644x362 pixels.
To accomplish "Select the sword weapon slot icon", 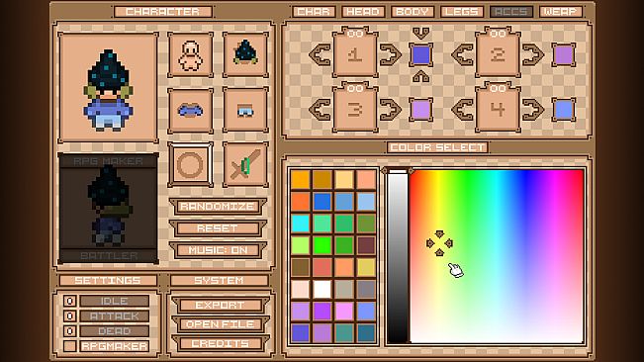I will pyautogui.click(x=245, y=164).
